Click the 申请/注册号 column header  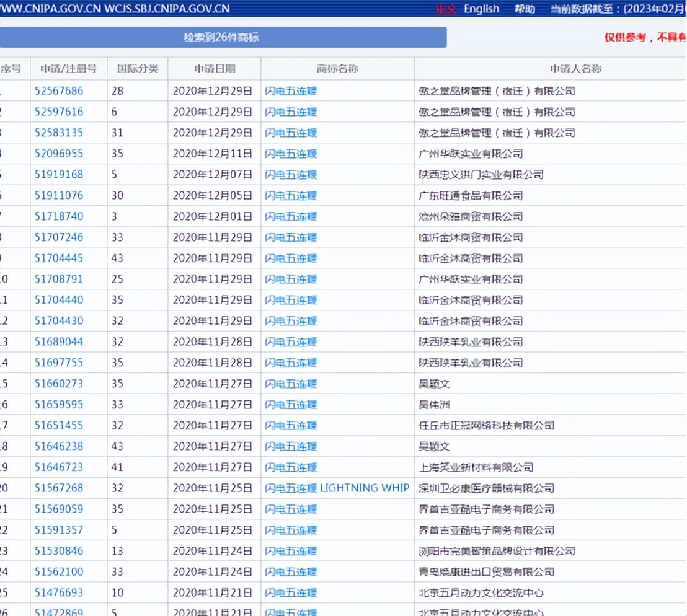[69, 69]
